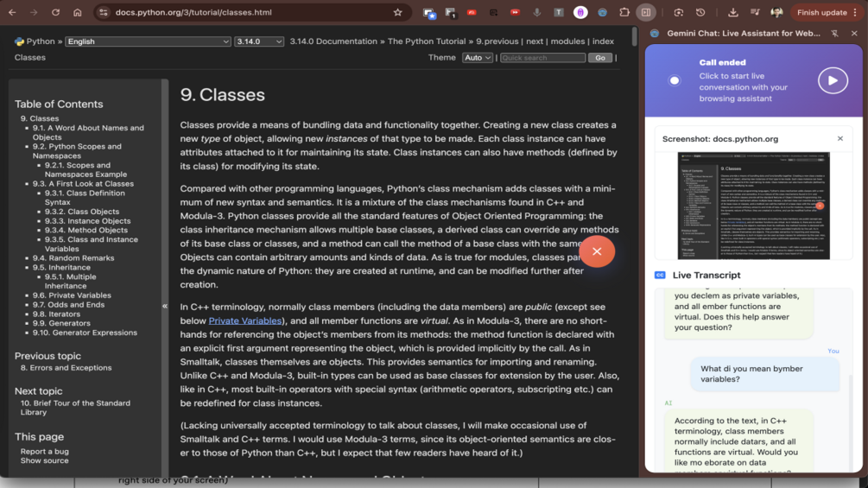868x488 pixels.
Task: Open the Downloads tray icon
Action: [x=733, y=12]
